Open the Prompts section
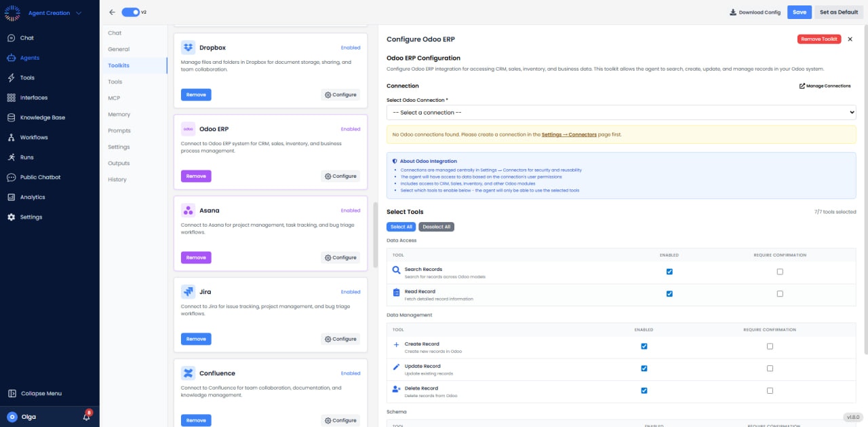Image resolution: width=868 pixels, height=427 pixels. pyautogui.click(x=119, y=130)
